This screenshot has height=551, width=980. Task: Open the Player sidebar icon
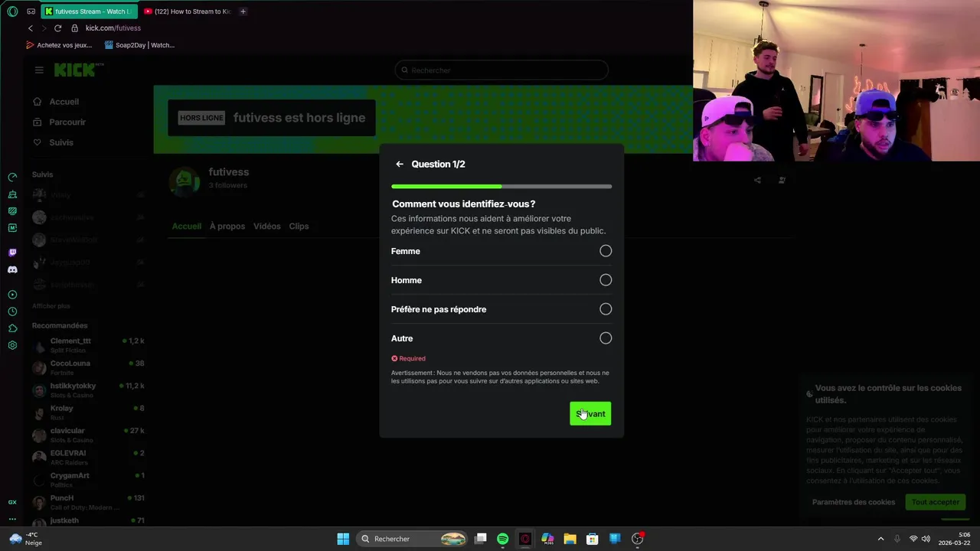coord(12,295)
